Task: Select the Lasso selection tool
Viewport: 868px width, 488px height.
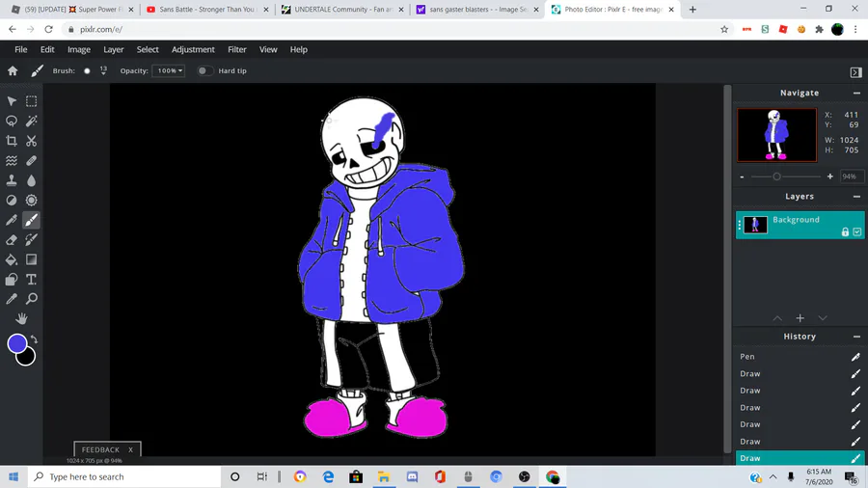Action: pyautogui.click(x=12, y=121)
